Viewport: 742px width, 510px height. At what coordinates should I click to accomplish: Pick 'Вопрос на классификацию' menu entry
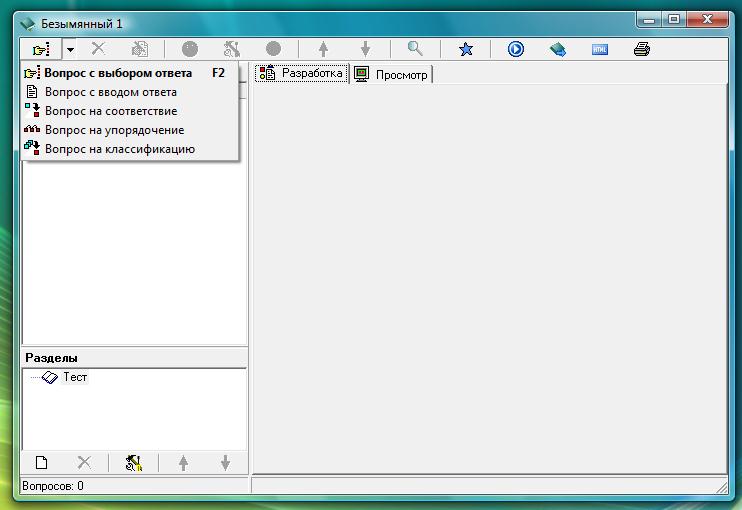pyautogui.click(x=130, y=149)
